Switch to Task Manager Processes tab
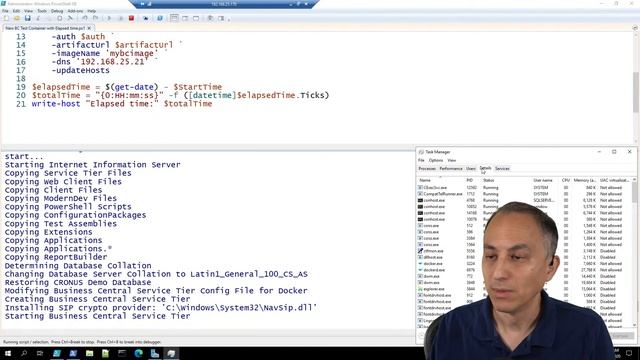Viewport: 640px width, 360px height. tap(427, 169)
